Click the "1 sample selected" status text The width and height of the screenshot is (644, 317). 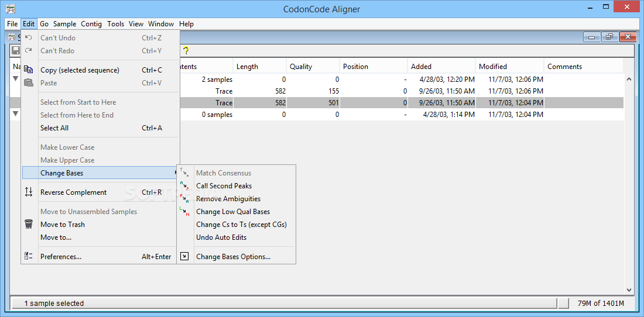click(54, 304)
